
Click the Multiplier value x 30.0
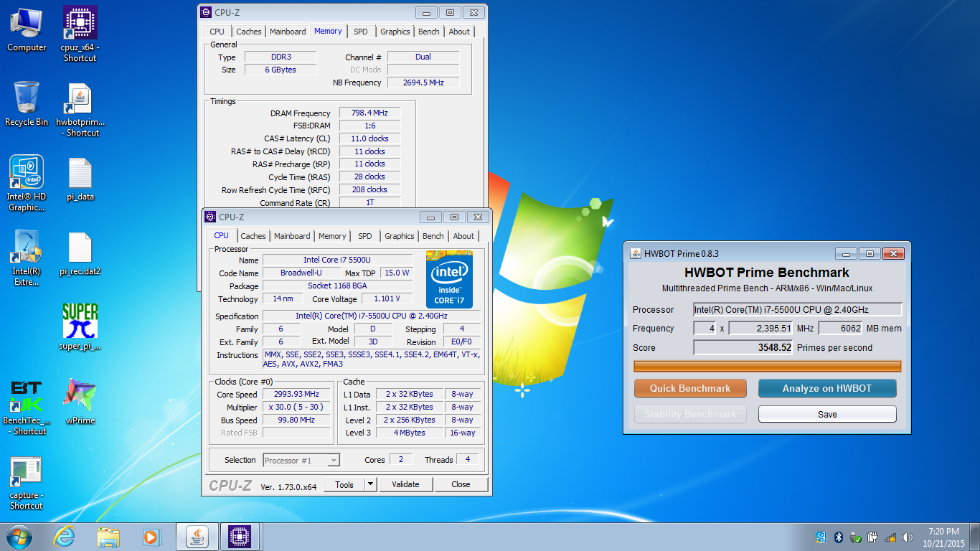296,408
